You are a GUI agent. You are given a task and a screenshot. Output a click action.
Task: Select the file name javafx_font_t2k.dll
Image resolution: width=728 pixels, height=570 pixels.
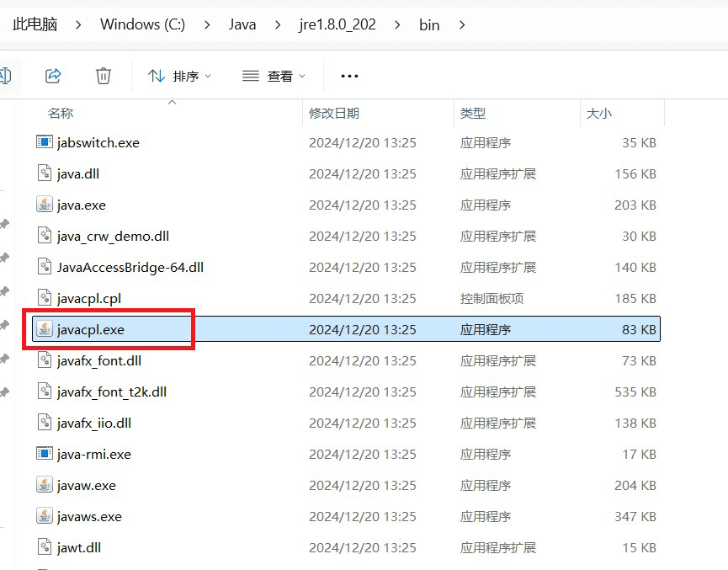pos(111,392)
